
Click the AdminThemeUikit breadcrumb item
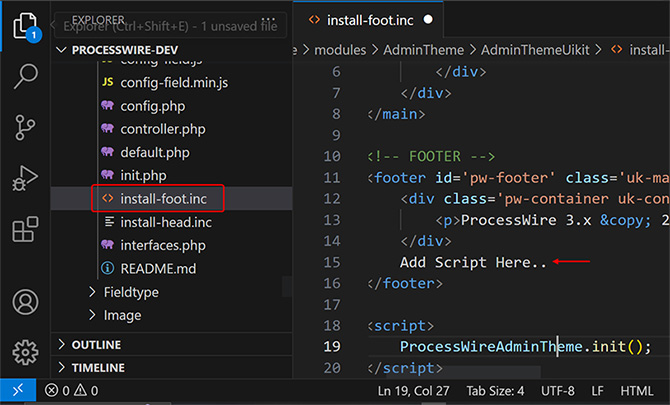click(535, 50)
